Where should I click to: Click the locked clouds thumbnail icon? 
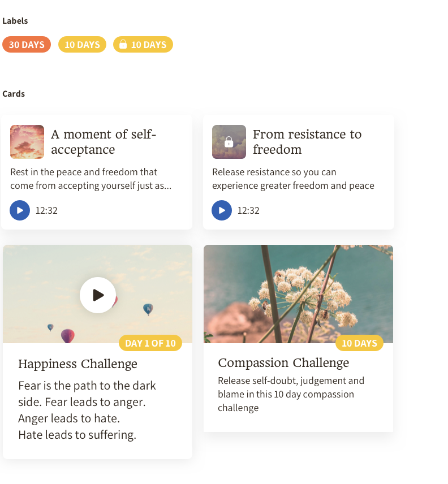(229, 142)
